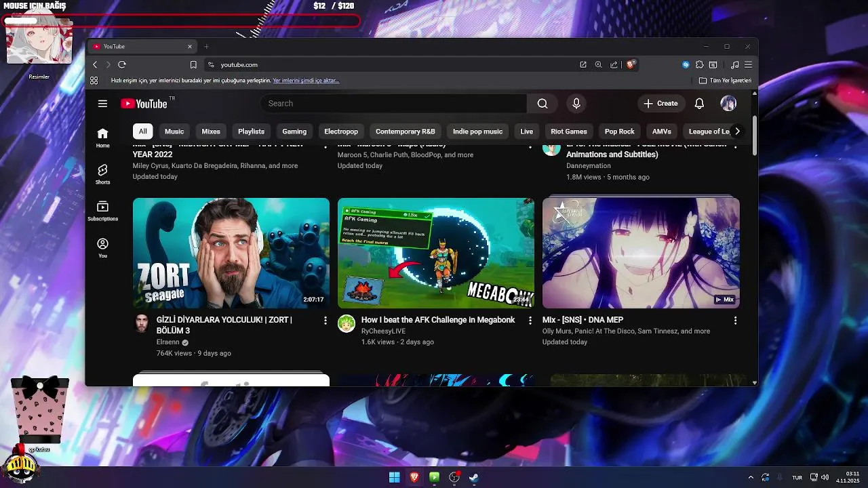Open browser main menu hamburger
868x488 pixels.
pyautogui.click(x=748, y=64)
